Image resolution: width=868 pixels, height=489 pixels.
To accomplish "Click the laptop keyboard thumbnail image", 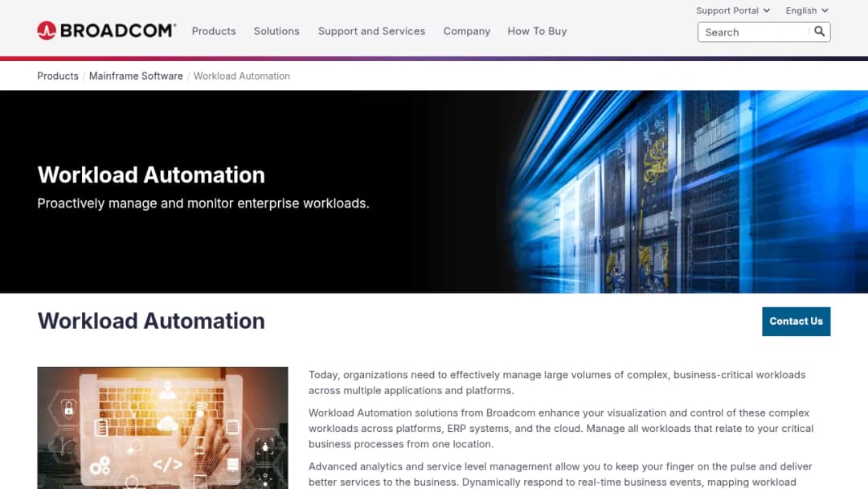I will click(x=162, y=428).
